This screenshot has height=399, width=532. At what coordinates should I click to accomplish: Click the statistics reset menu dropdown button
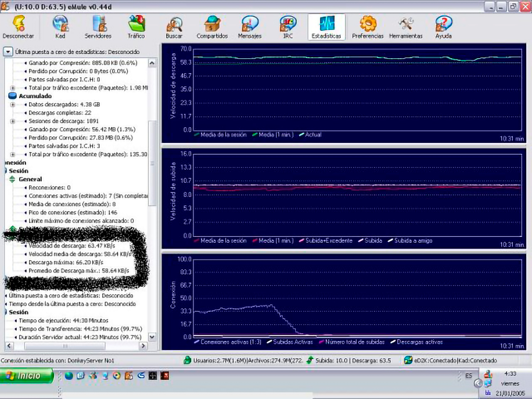[x=8, y=52]
